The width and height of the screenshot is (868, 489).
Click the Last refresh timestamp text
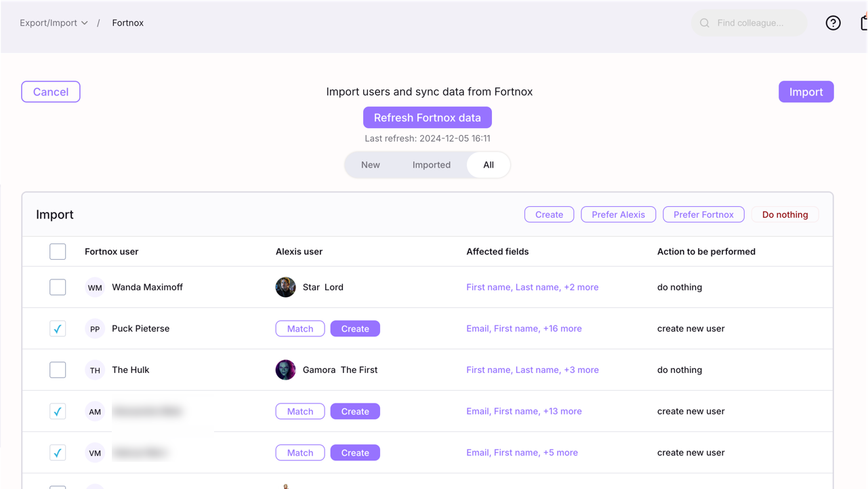point(428,138)
